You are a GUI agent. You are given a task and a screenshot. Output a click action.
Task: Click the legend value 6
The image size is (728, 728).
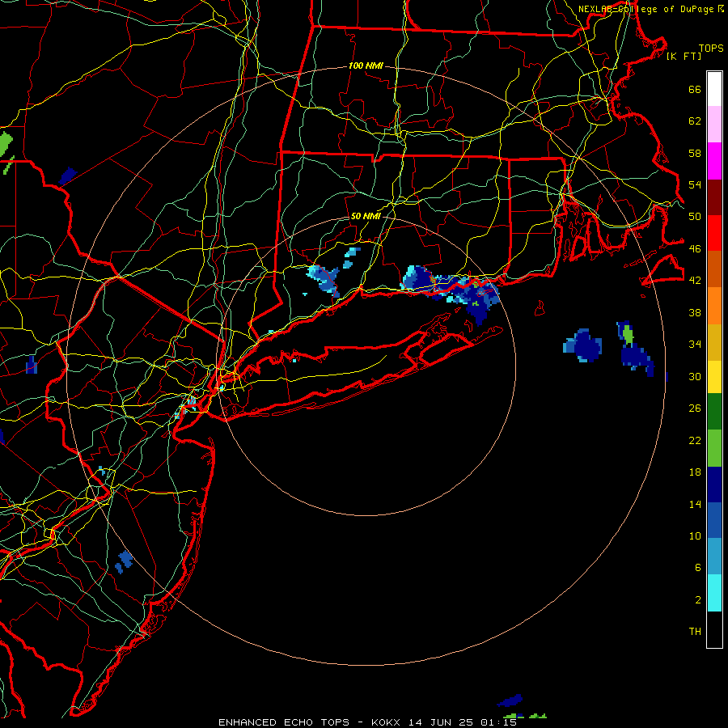pyautogui.click(x=697, y=567)
